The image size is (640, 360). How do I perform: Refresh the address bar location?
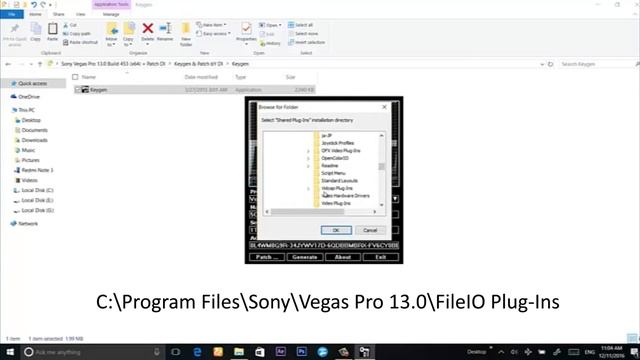point(550,64)
